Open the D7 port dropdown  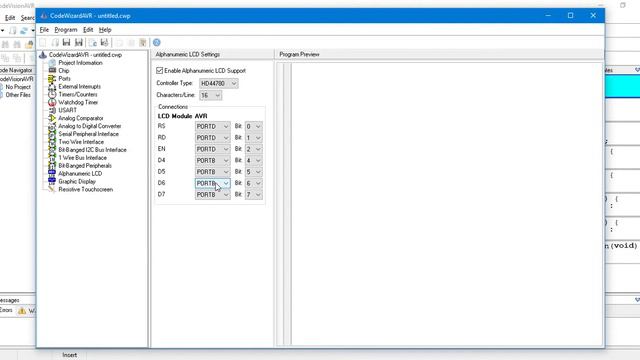[213, 195]
